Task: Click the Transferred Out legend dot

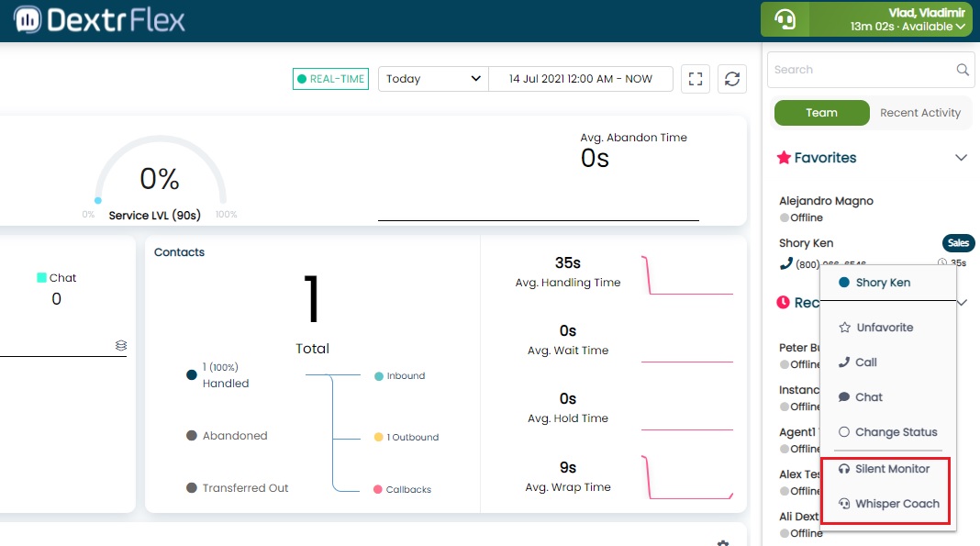Action: tap(192, 488)
